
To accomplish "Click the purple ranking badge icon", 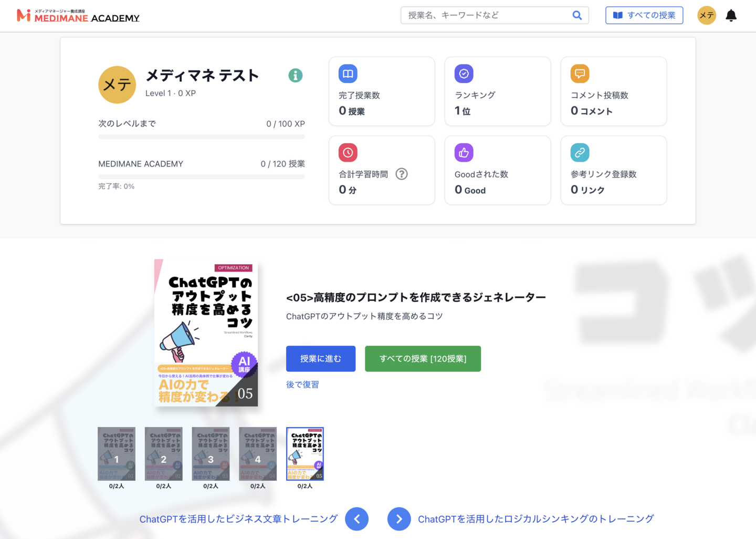I will point(464,74).
